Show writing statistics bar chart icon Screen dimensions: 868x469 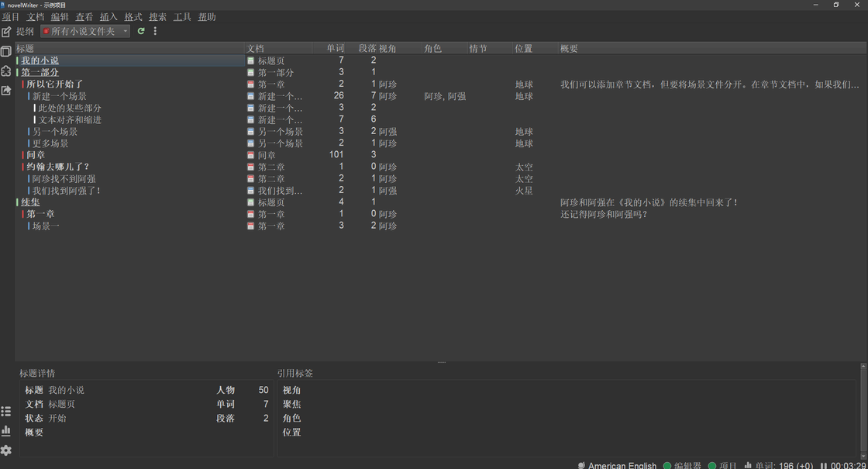click(6, 431)
